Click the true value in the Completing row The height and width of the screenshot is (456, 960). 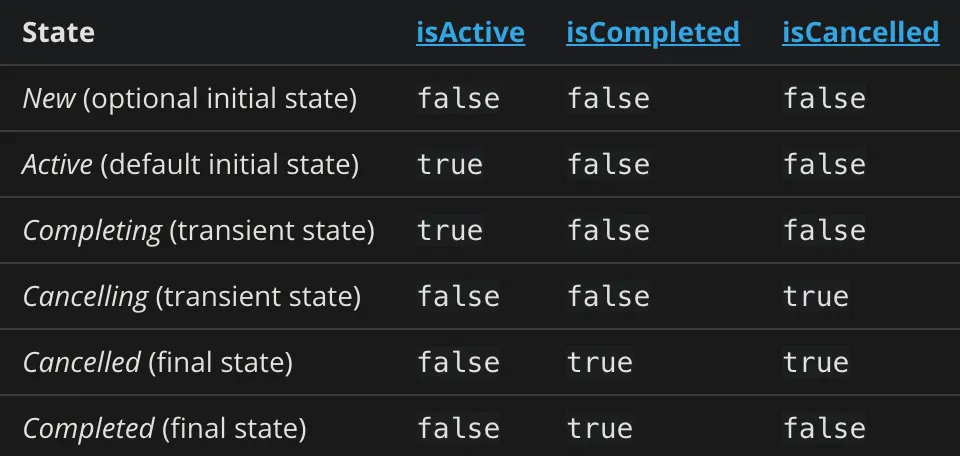450,231
